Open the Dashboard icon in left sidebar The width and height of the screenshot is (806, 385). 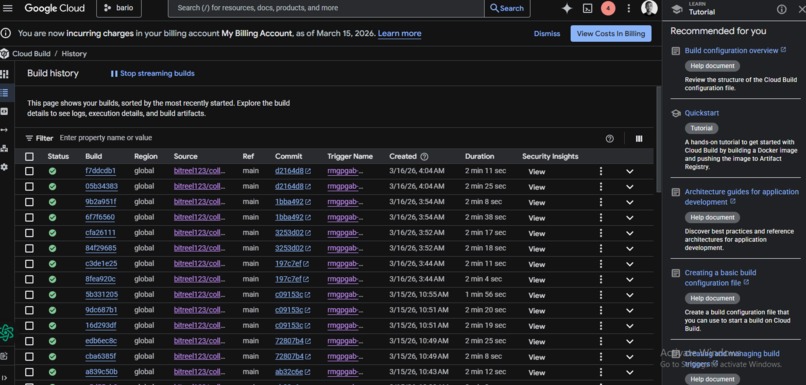coord(5,75)
